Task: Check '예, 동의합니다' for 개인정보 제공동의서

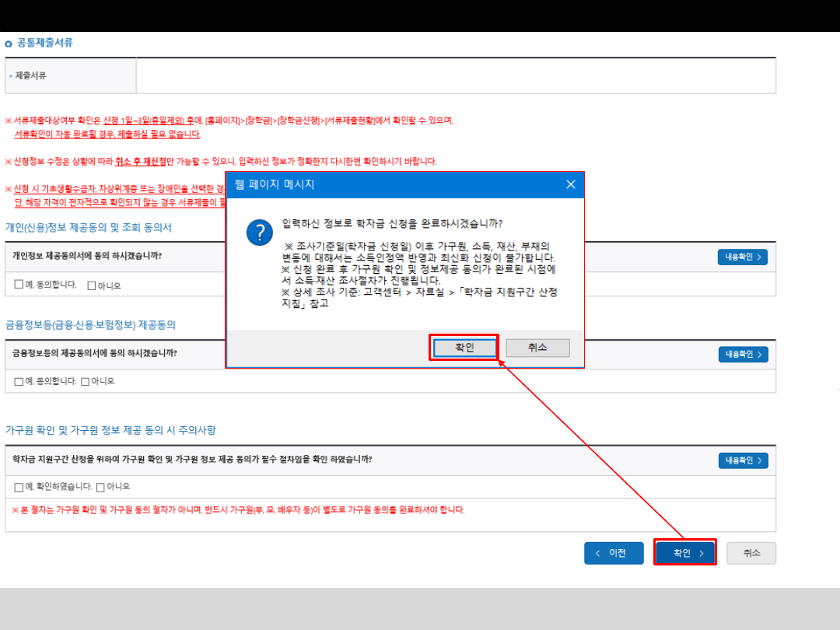Action: [x=19, y=285]
